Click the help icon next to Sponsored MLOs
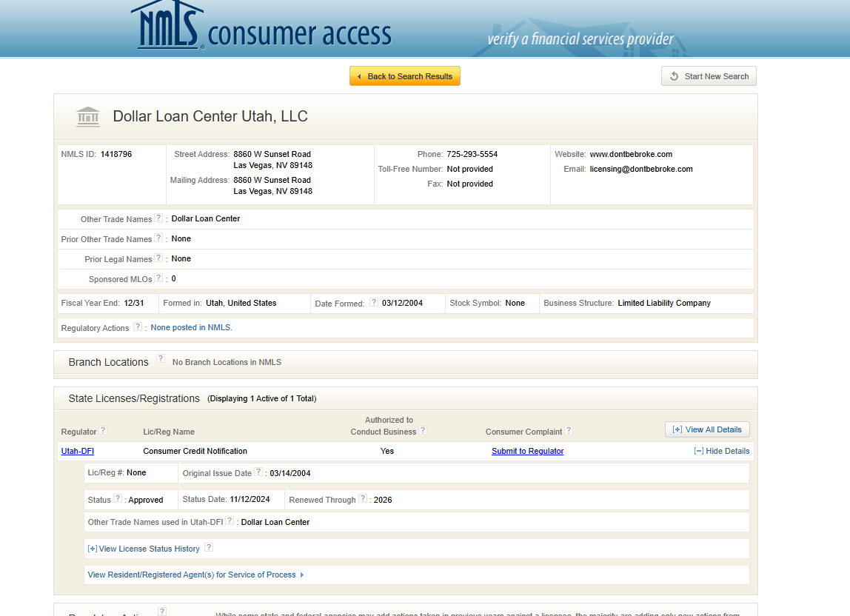The image size is (850, 616). pos(158,278)
